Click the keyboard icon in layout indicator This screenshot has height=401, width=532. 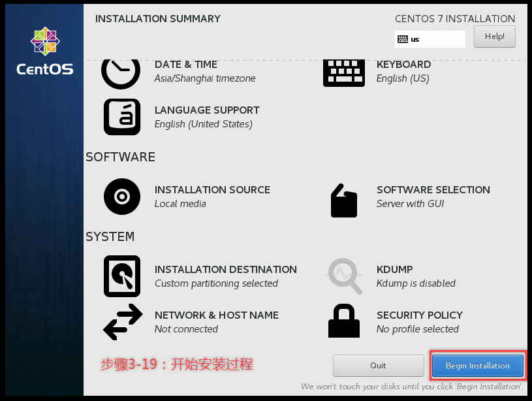(403, 39)
